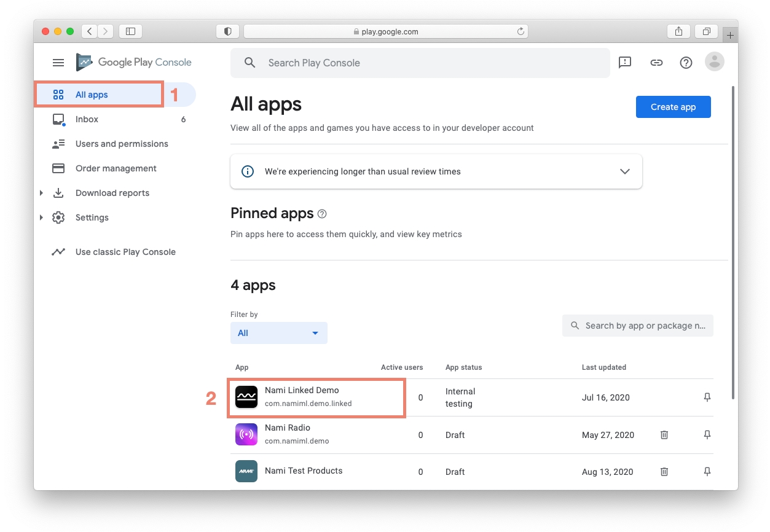Open the help question mark icon
770x532 pixels.
686,63
